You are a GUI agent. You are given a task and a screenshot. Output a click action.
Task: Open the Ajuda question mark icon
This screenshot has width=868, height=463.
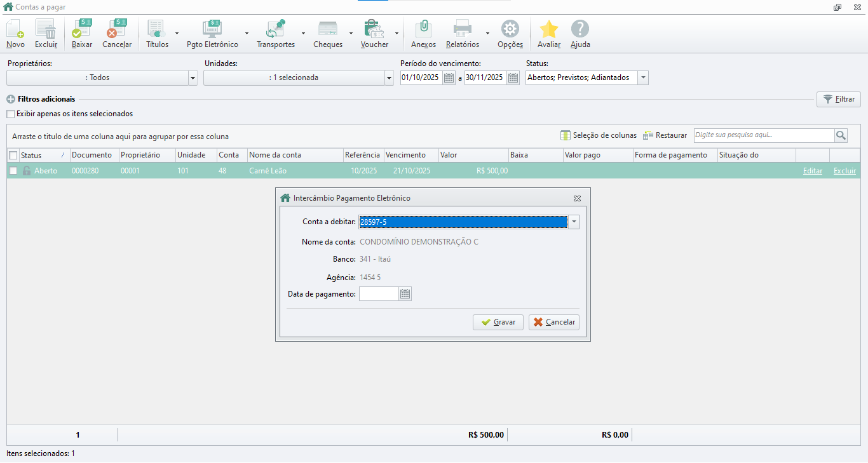(580, 29)
